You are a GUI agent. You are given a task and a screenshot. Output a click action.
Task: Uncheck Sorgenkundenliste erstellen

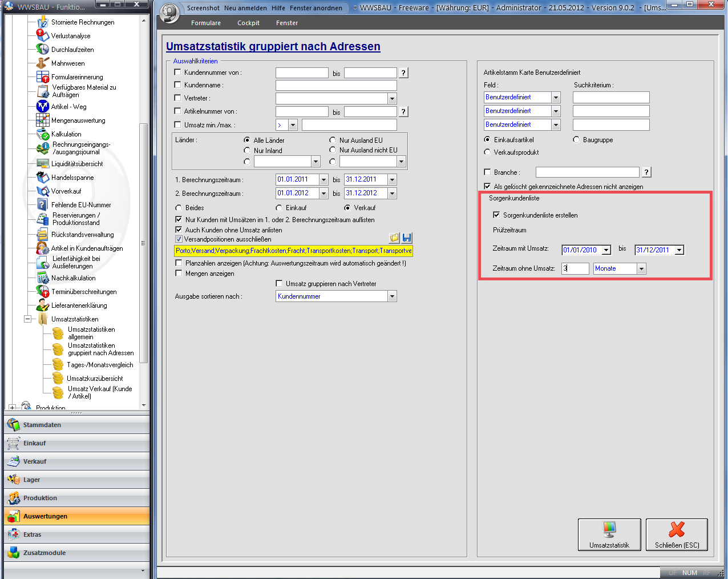[496, 215]
